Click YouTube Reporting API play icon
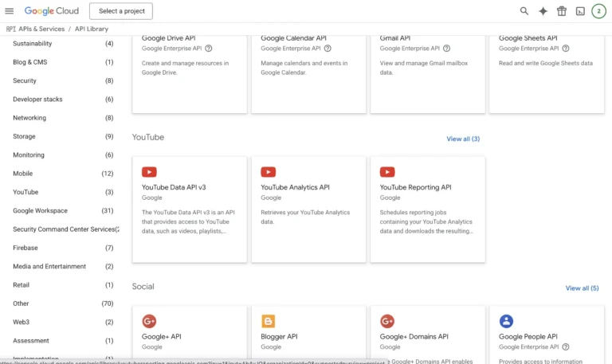 click(387, 172)
